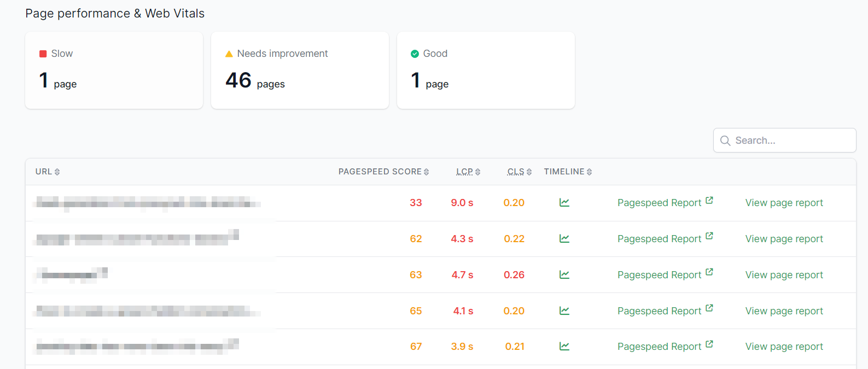Open timeline chart icon for score 65 row
This screenshot has height=369, width=868.
(564, 311)
